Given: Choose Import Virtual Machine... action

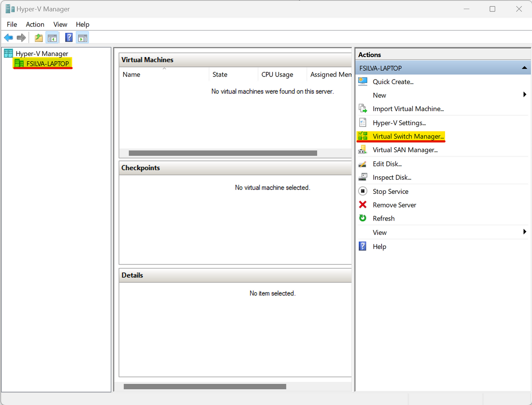Looking at the screenshot, I should pyautogui.click(x=408, y=109).
